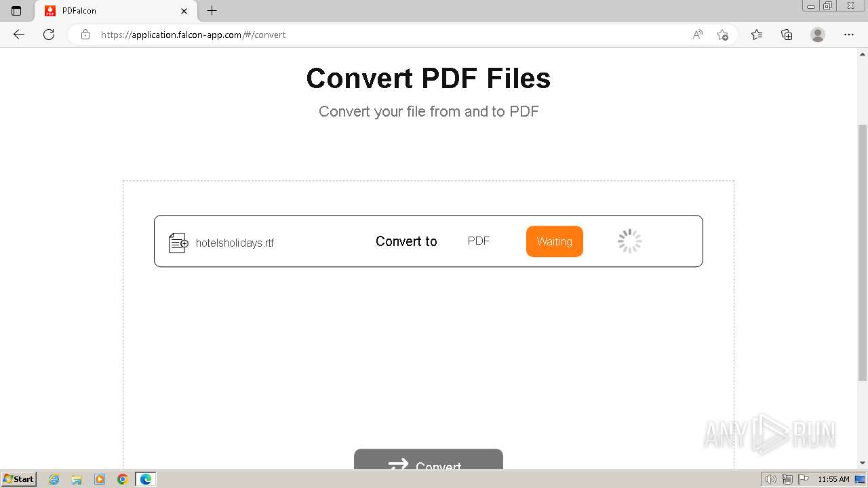Launch the media player taskbar icon
The image size is (868, 488).
coord(100,479)
